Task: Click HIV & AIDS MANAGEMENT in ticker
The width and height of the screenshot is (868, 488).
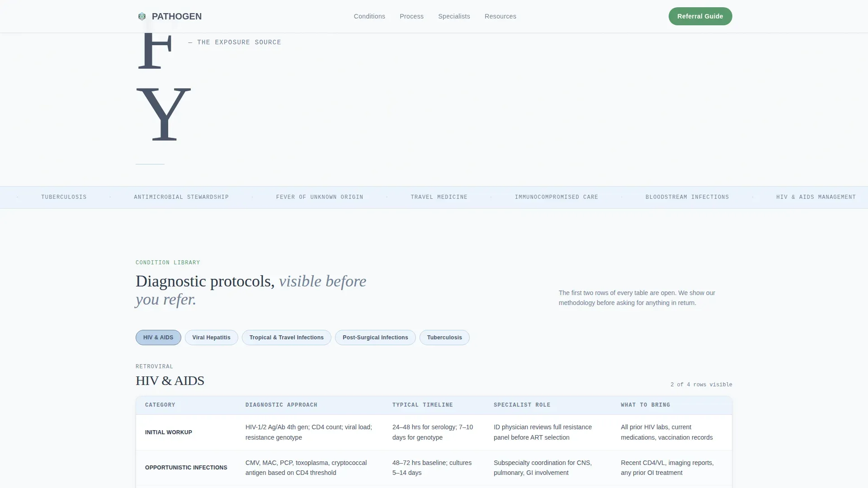Action: tap(816, 197)
